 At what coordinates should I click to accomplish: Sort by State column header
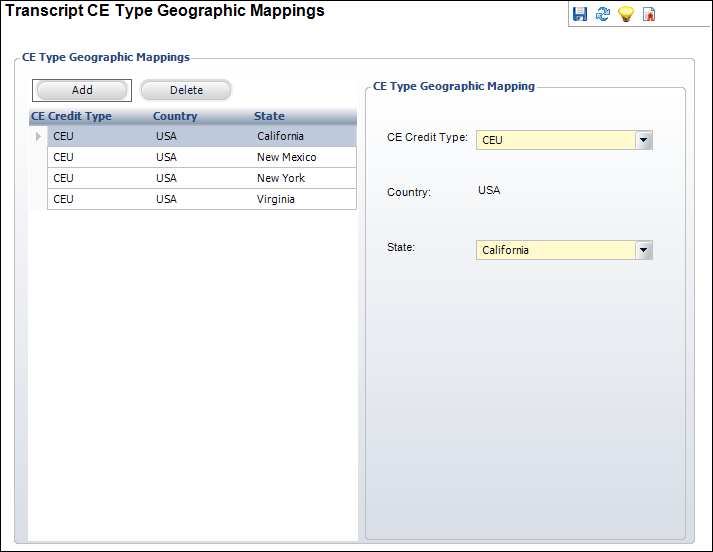(269, 116)
